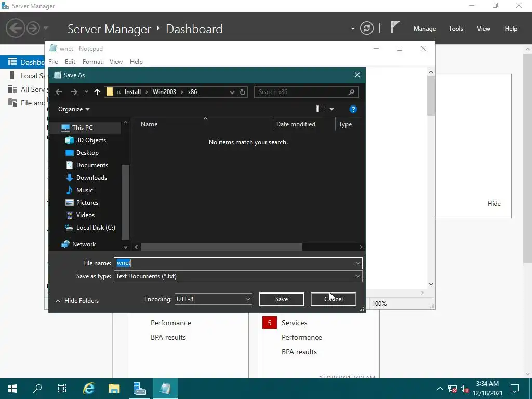532x399 pixels.
Task: Open Notepad Format menu
Action: [92, 62]
